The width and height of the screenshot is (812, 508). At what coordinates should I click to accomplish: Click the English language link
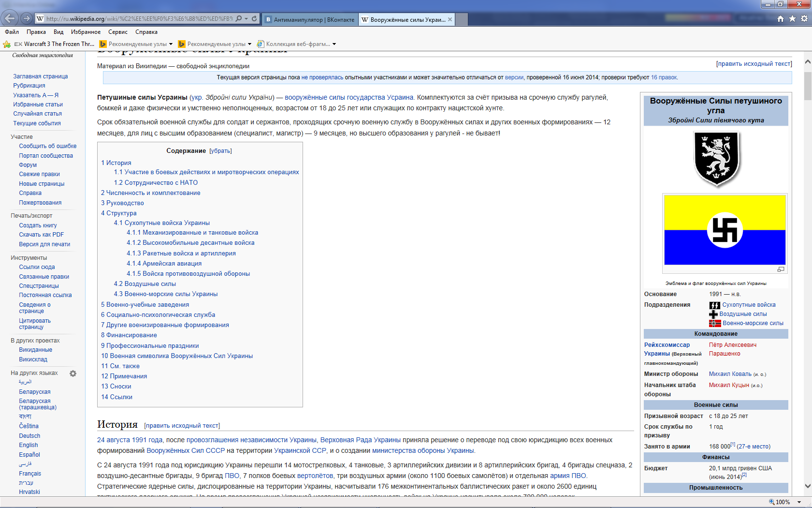(x=29, y=445)
